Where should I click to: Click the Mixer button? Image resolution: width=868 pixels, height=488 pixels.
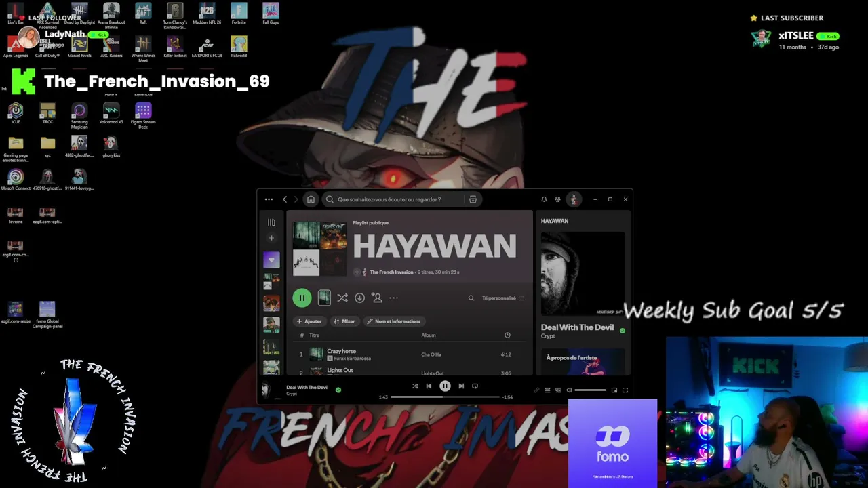(344, 321)
